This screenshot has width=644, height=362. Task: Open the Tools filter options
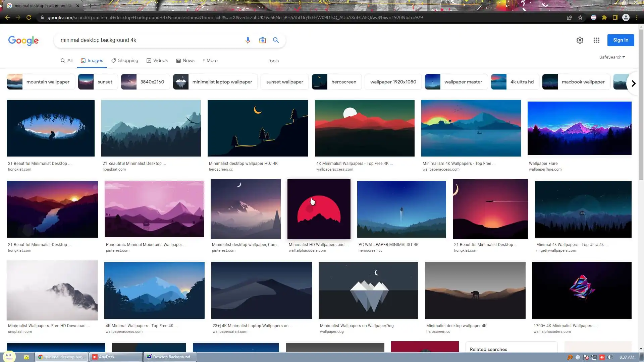point(273,61)
